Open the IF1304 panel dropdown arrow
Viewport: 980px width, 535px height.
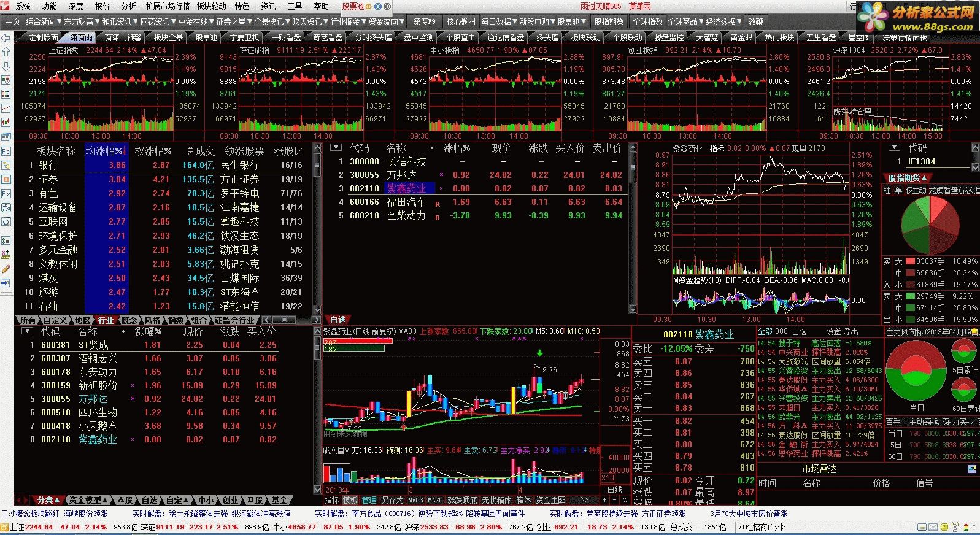pos(894,148)
